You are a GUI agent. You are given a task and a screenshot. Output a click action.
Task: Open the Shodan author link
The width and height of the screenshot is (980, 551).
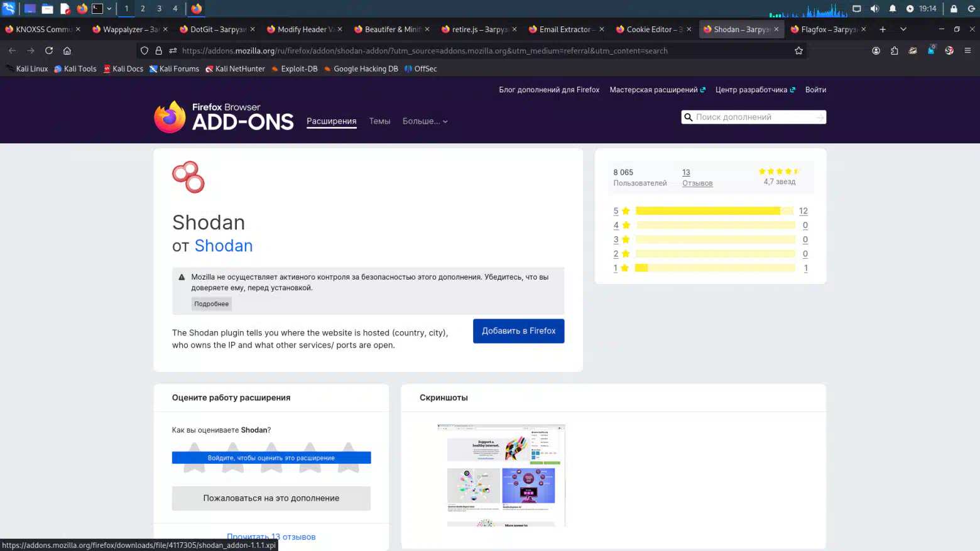224,246
